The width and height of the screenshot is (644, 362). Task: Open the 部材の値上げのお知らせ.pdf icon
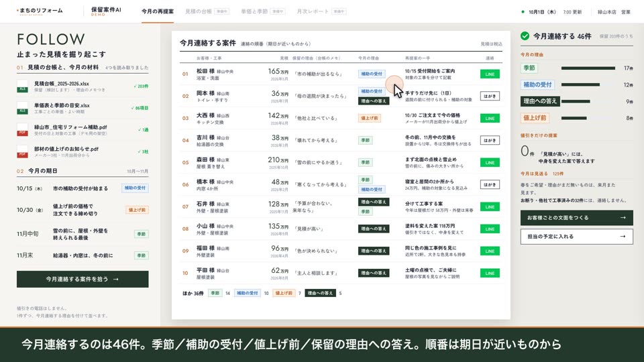pyautogui.click(x=22, y=152)
